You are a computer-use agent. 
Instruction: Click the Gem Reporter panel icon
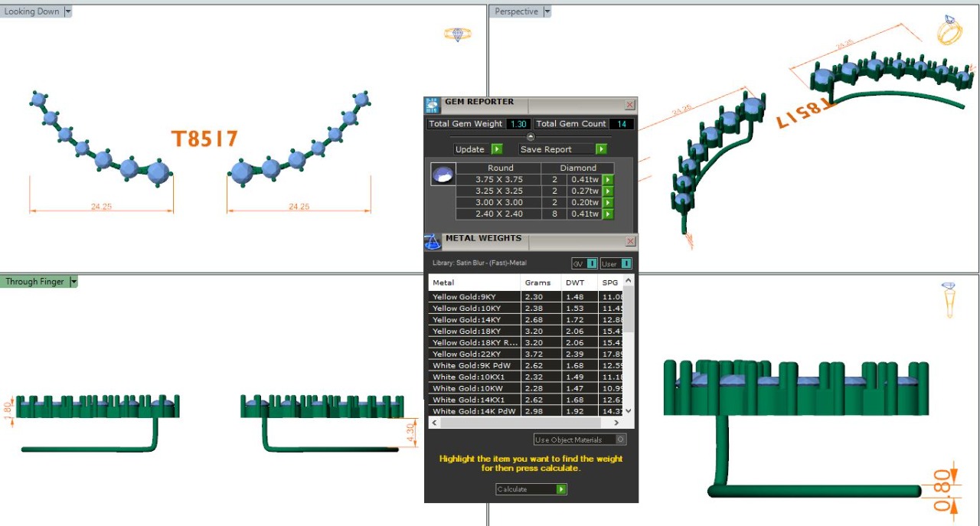(433, 106)
